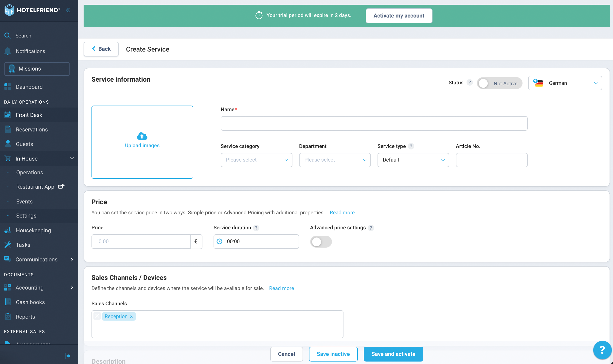Click the logout icon at sidebar bottom
The image size is (613, 364).
[68, 356]
